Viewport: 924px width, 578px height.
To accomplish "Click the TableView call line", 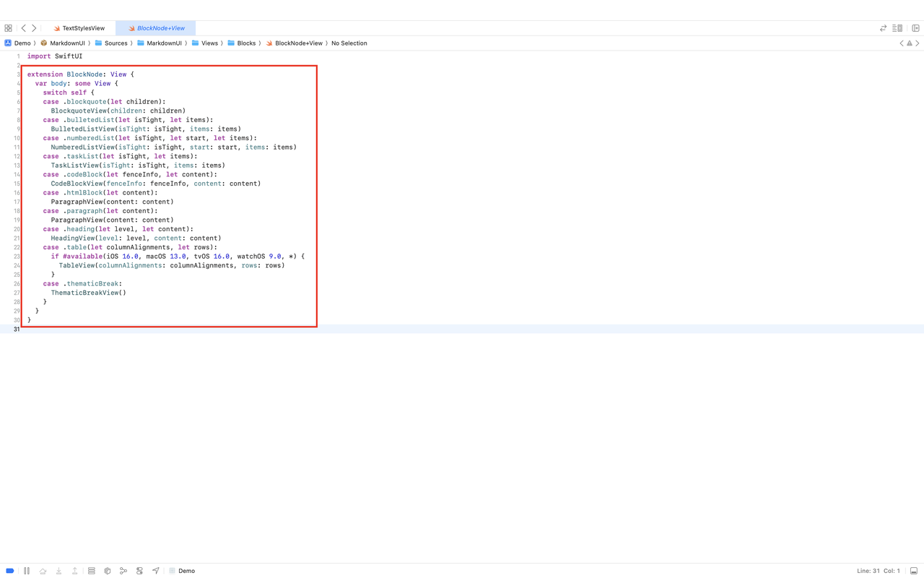I will [x=172, y=266].
